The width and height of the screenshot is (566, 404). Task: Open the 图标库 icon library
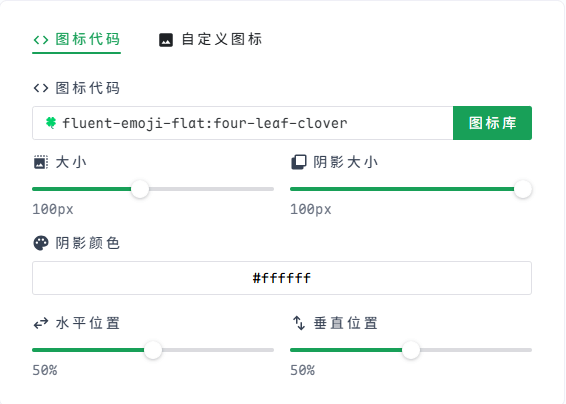pos(492,123)
